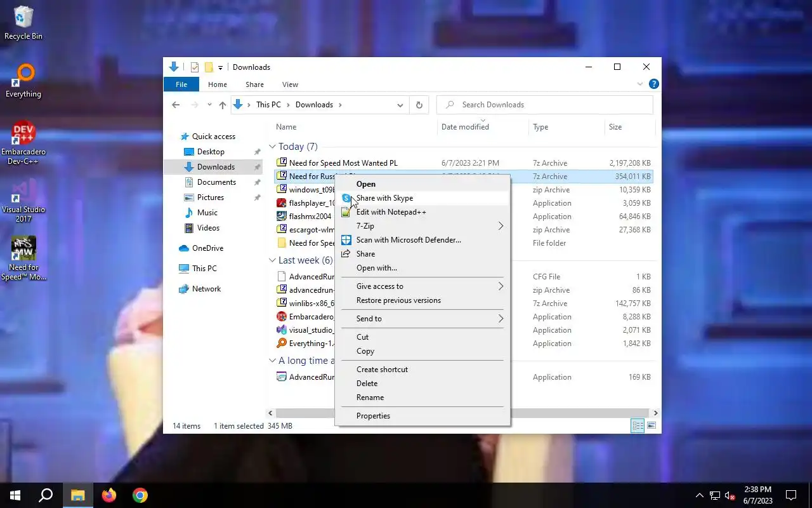Open the Home ribbon tab
This screenshot has width=812, height=508.
pos(218,84)
